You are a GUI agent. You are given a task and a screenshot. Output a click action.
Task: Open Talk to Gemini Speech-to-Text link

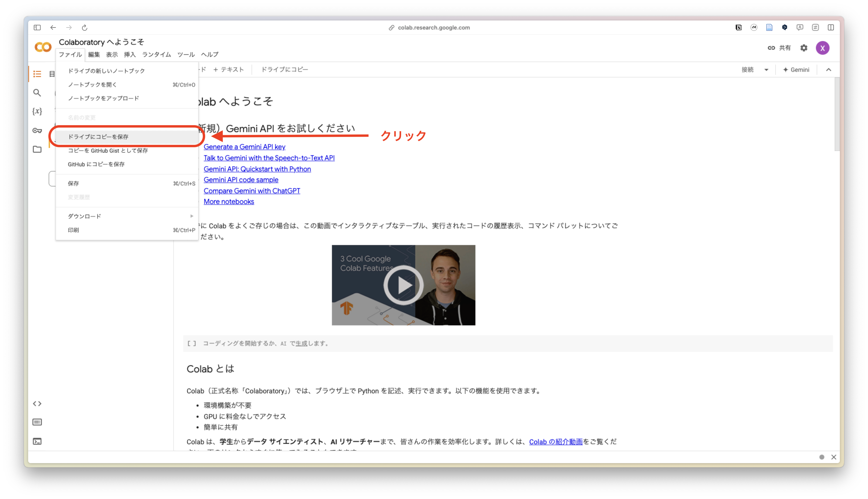pyautogui.click(x=269, y=158)
